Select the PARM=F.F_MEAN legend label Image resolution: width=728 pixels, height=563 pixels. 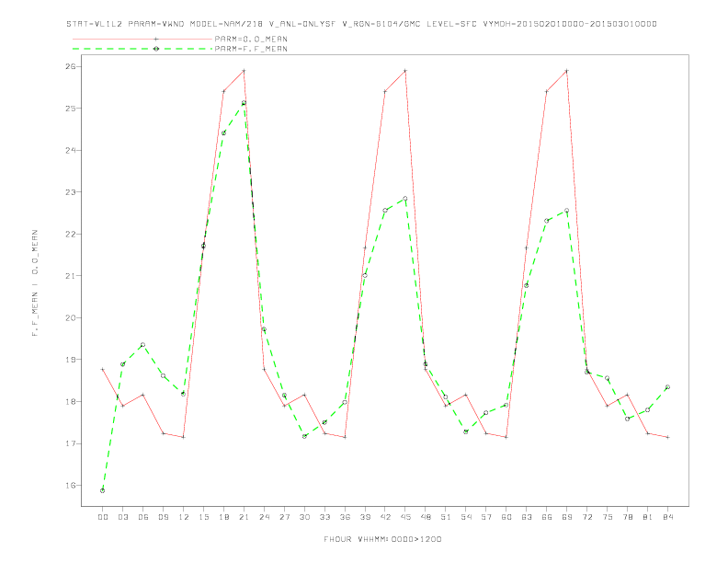point(251,49)
